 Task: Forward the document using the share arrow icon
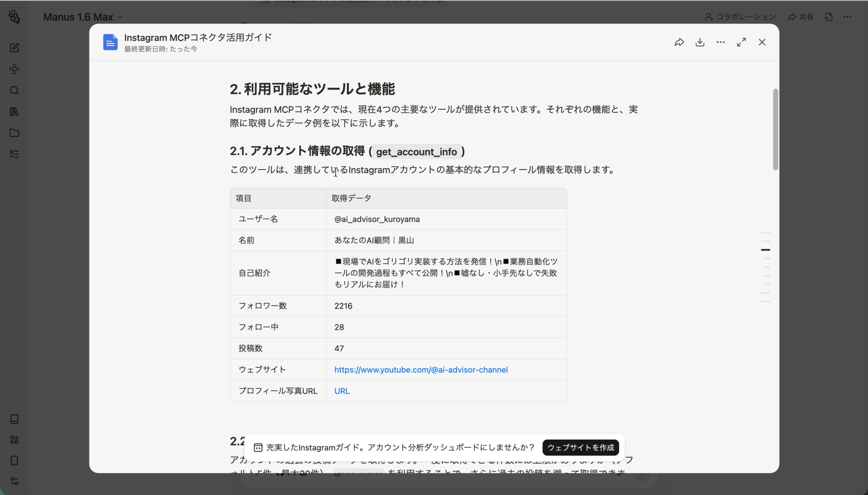pos(679,42)
